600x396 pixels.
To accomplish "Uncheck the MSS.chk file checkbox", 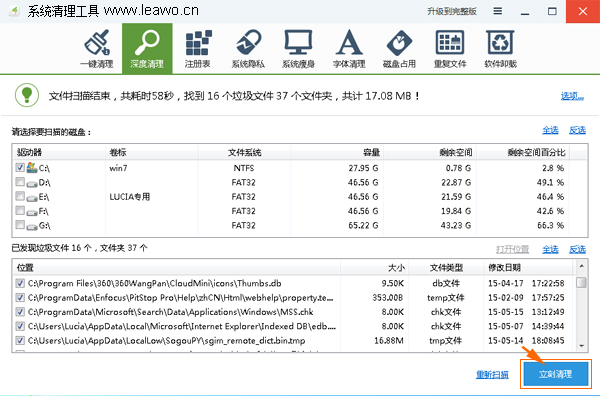I will coord(20,312).
